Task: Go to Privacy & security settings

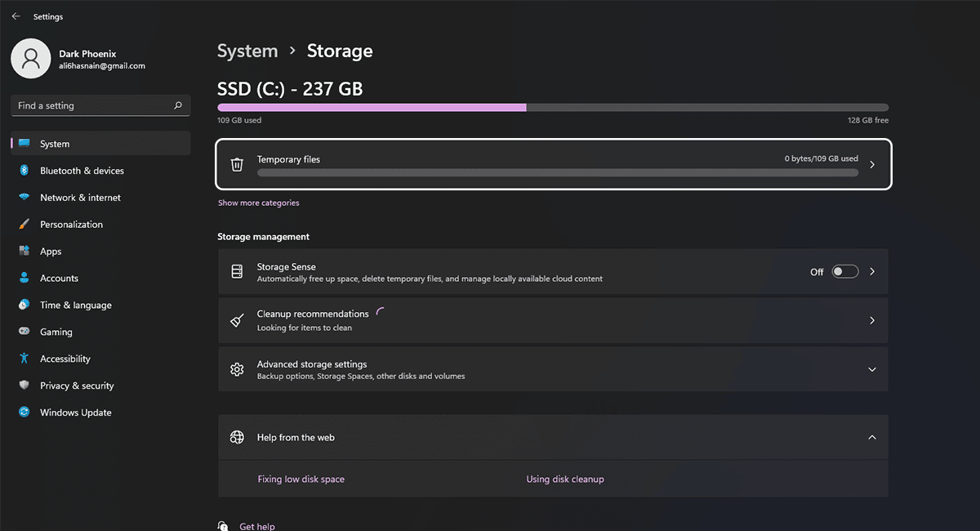Action: click(77, 386)
